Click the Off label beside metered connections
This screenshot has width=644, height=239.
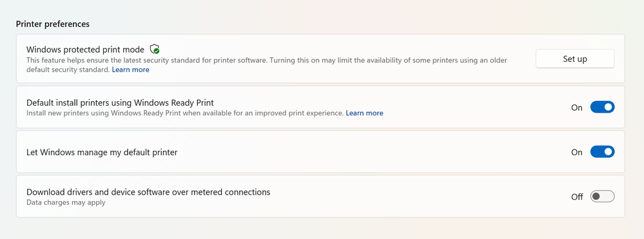point(577,196)
